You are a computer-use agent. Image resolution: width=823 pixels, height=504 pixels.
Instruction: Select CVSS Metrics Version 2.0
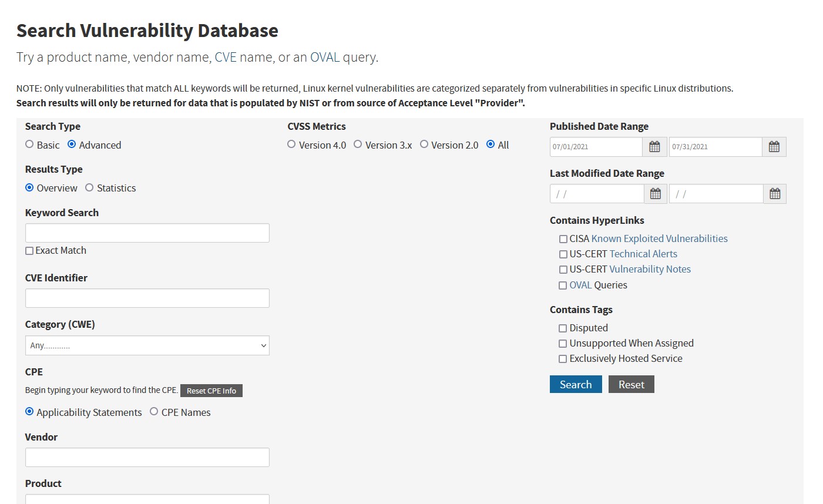[x=424, y=144]
